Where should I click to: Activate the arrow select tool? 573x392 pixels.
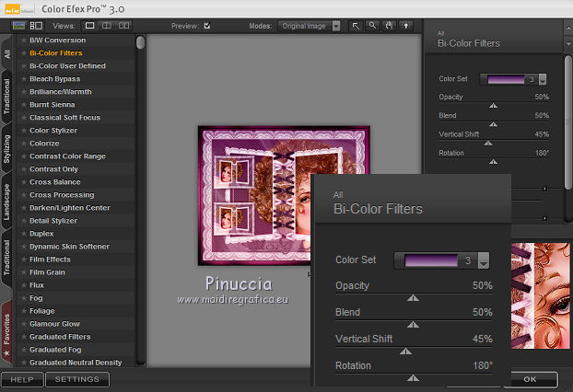[x=356, y=26]
